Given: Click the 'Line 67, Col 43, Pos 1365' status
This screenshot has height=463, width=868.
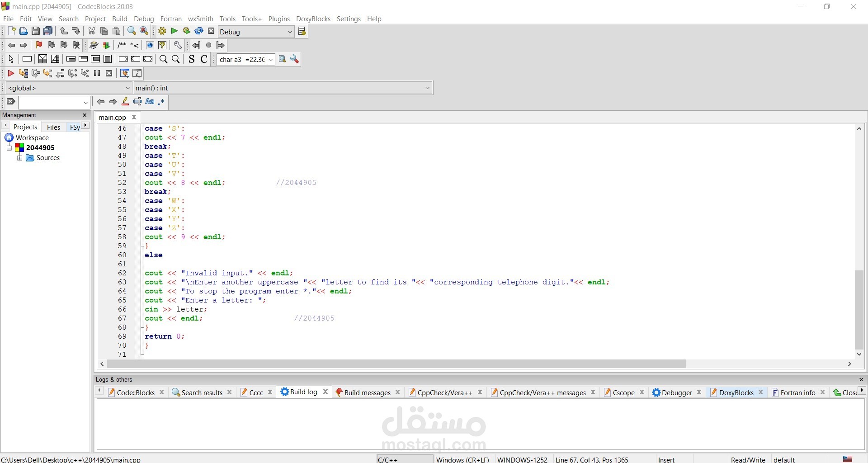Looking at the screenshot, I should pyautogui.click(x=592, y=459).
